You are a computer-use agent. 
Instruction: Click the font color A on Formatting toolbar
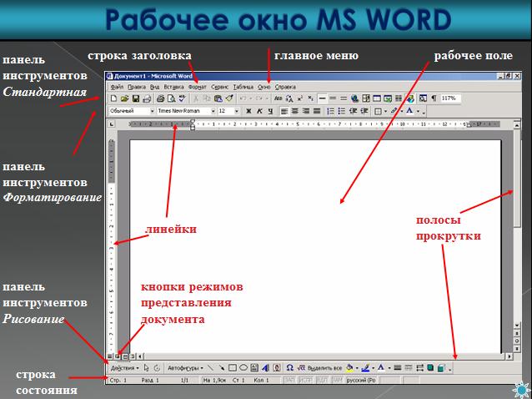[x=410, y=111]
